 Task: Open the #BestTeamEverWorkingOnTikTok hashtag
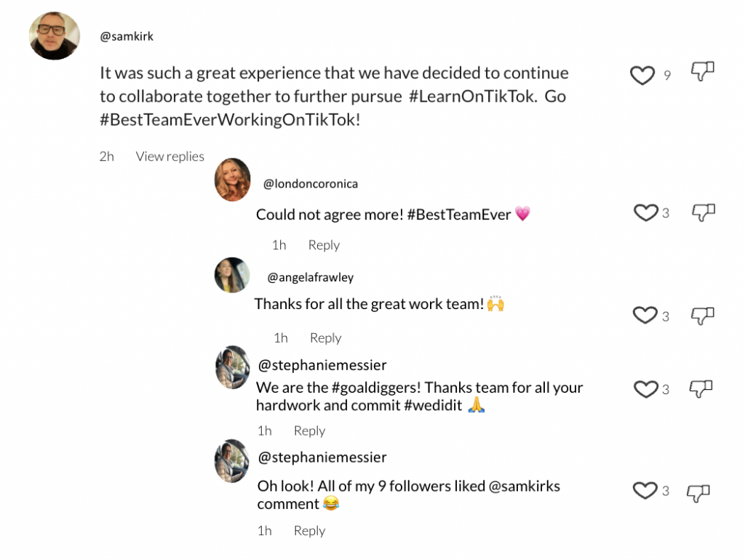(x=230, y=120)
